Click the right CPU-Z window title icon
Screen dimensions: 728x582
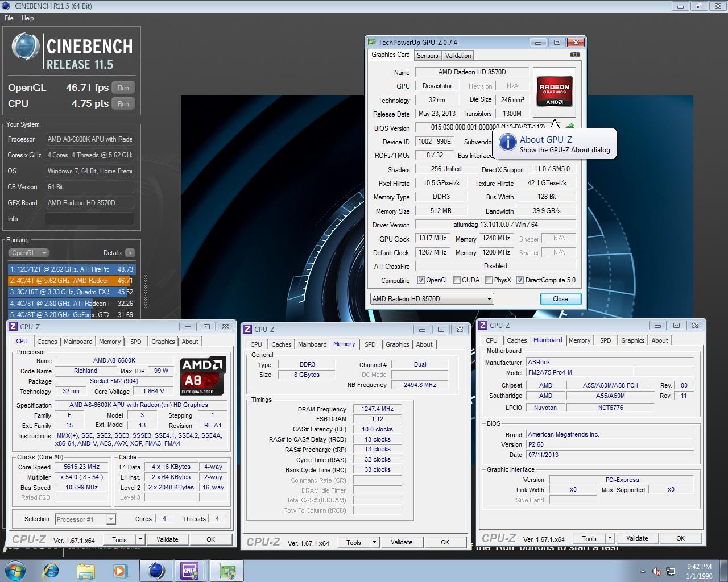point(483,325)
